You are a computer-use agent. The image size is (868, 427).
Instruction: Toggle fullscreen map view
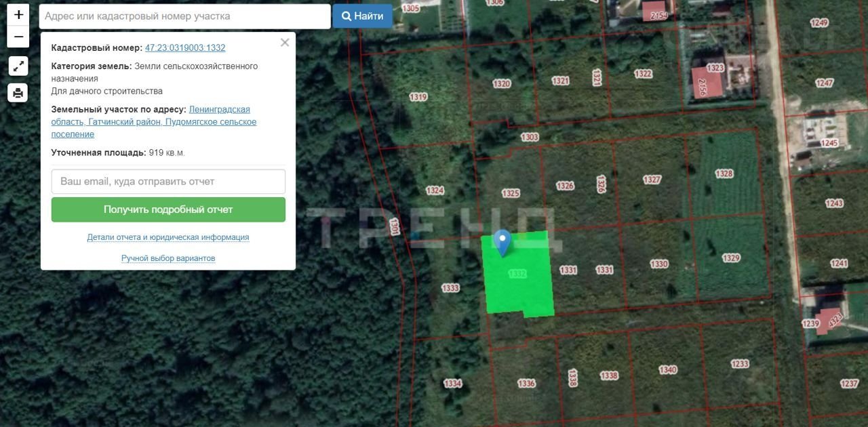(x=18, y=66)
